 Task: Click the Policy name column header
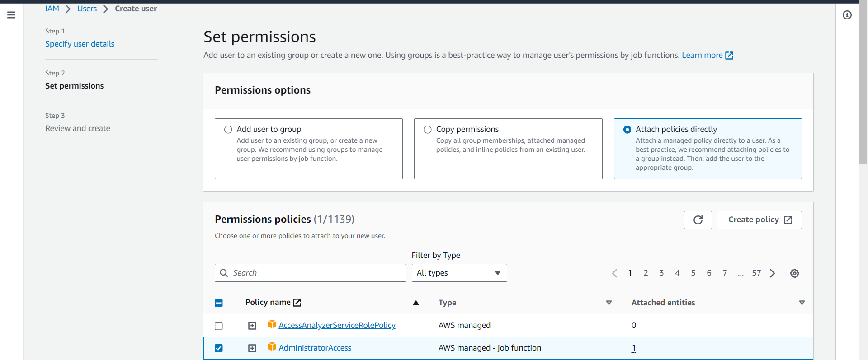pyautogui.click(x=268, y=302)
